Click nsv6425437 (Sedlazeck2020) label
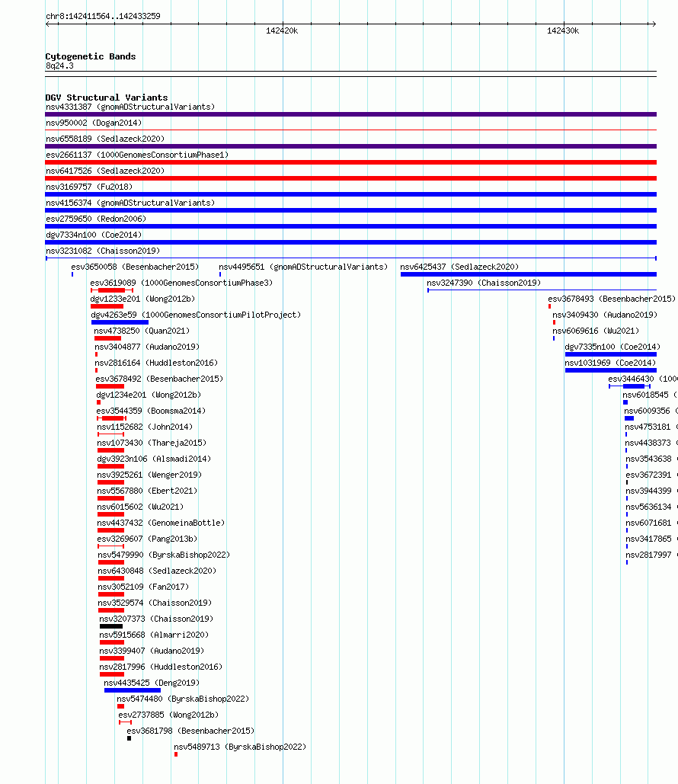678x784 pixels. click(x=459, y=267)
